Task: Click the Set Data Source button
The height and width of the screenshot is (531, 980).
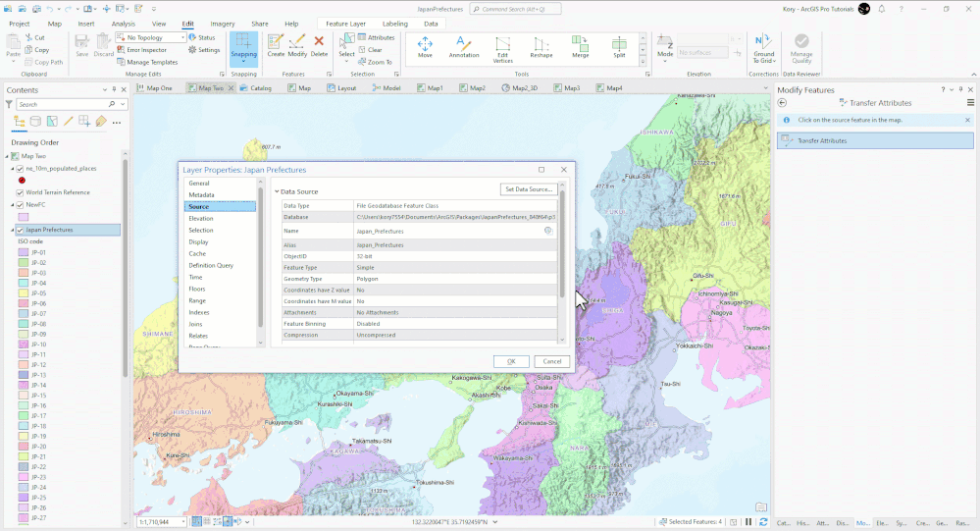Action: pos(529,189)
